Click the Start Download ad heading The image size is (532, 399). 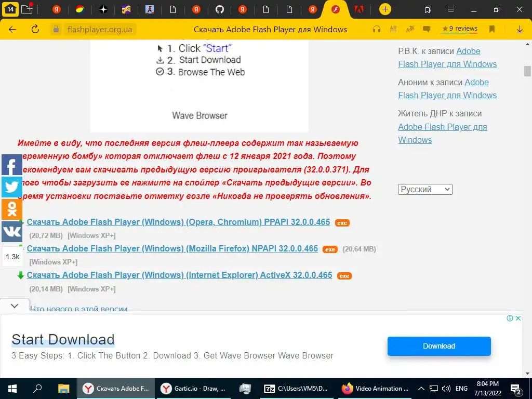(63, 340)
